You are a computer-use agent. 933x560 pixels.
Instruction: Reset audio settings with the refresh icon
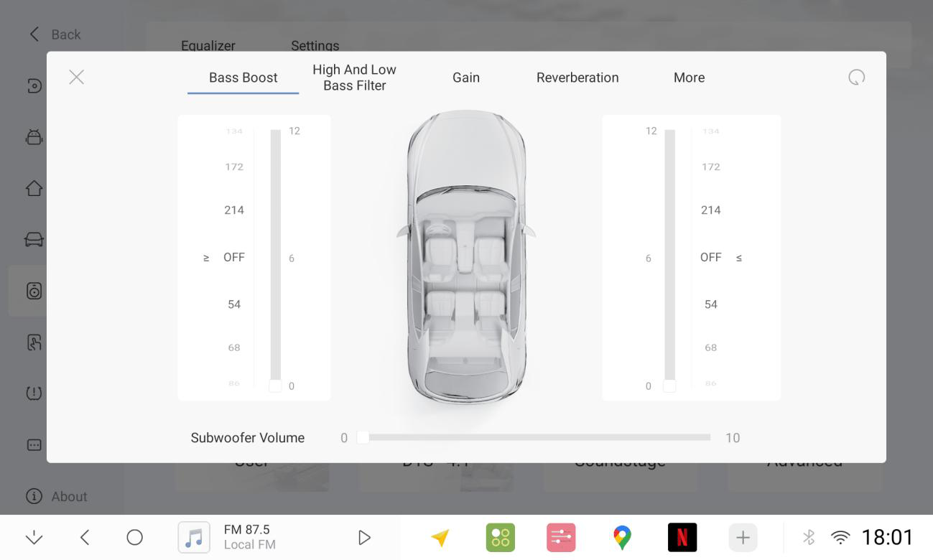pyautogui.click(x=856, y=77)
